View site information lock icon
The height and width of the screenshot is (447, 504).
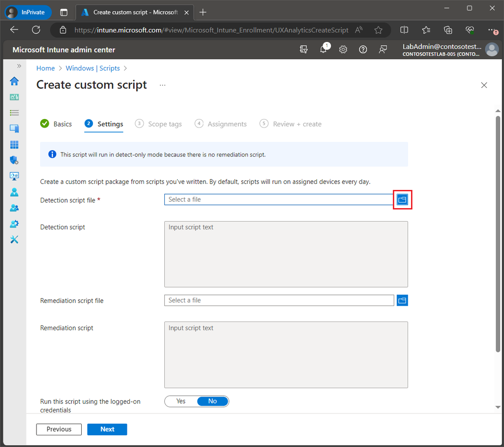pos(63,30)
